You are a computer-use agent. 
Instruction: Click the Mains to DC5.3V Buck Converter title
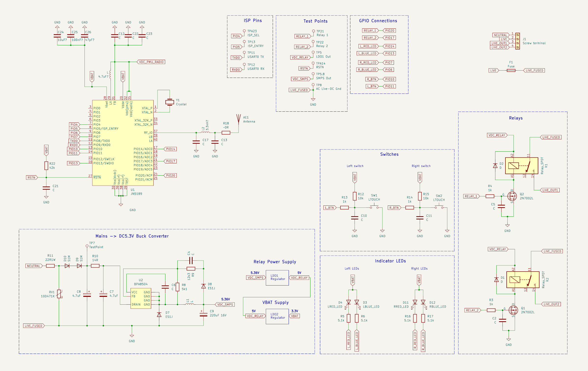click(x=132, y=236)
